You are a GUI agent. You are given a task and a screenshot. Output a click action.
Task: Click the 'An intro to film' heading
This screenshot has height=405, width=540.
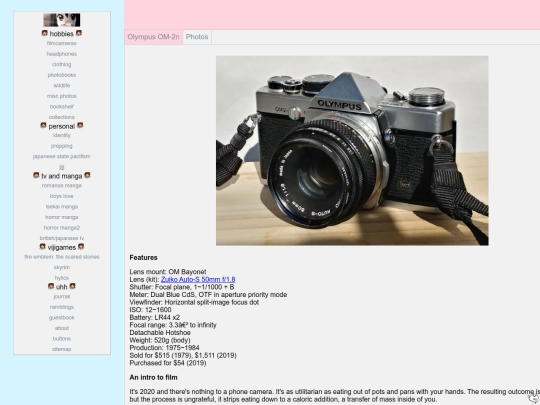point(153,377)
